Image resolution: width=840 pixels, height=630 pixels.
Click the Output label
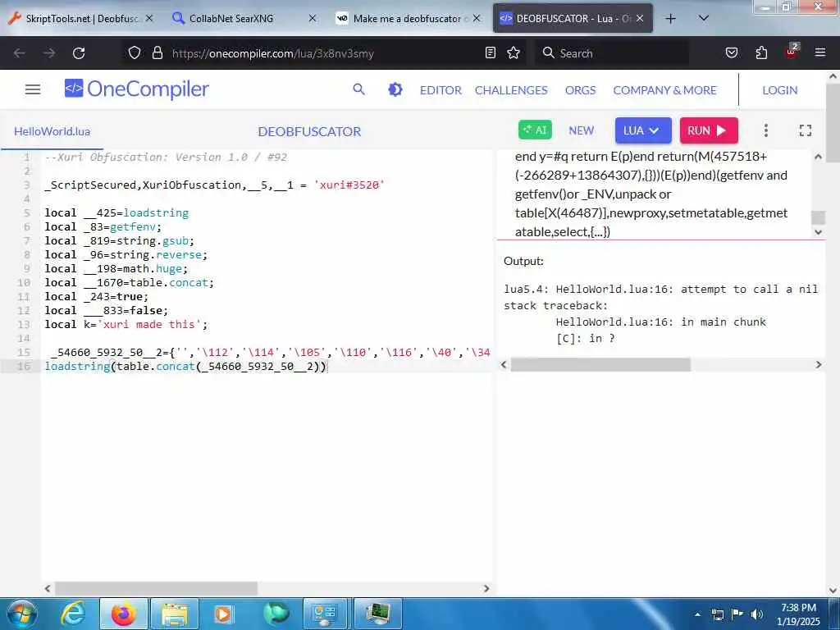click(x=523, y=261)
